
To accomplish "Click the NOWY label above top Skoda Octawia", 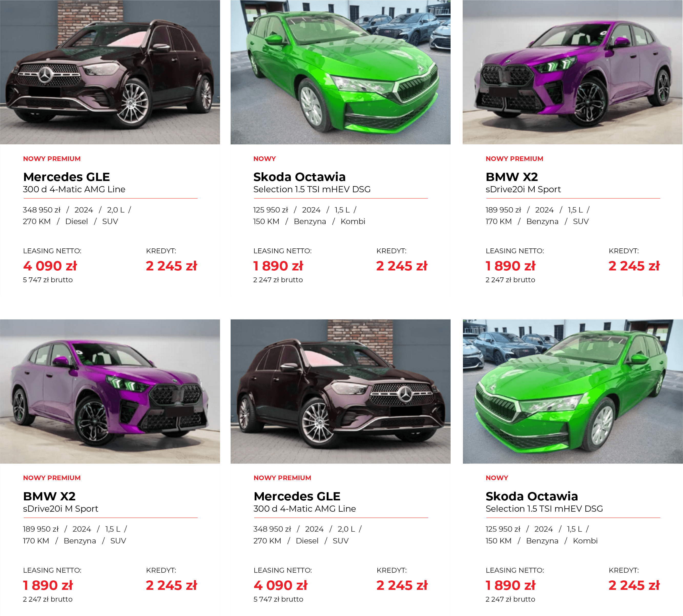I will tap(265, 159).
